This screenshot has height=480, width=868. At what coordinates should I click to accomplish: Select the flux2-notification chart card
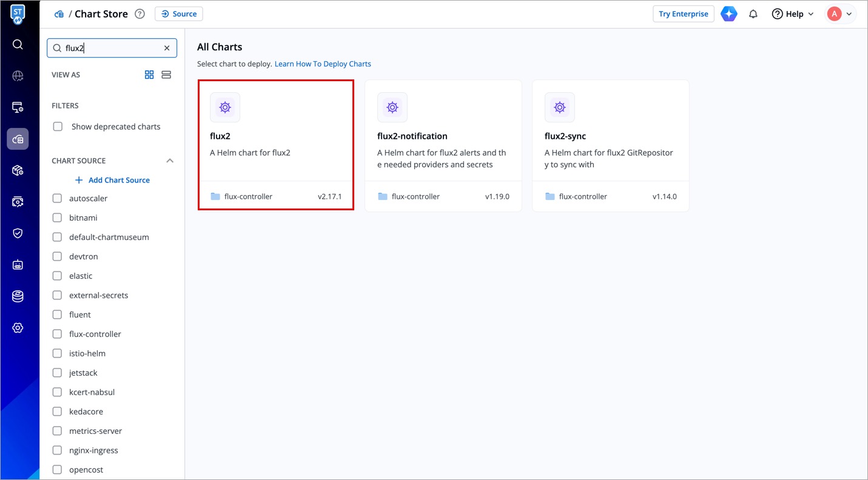443,145
